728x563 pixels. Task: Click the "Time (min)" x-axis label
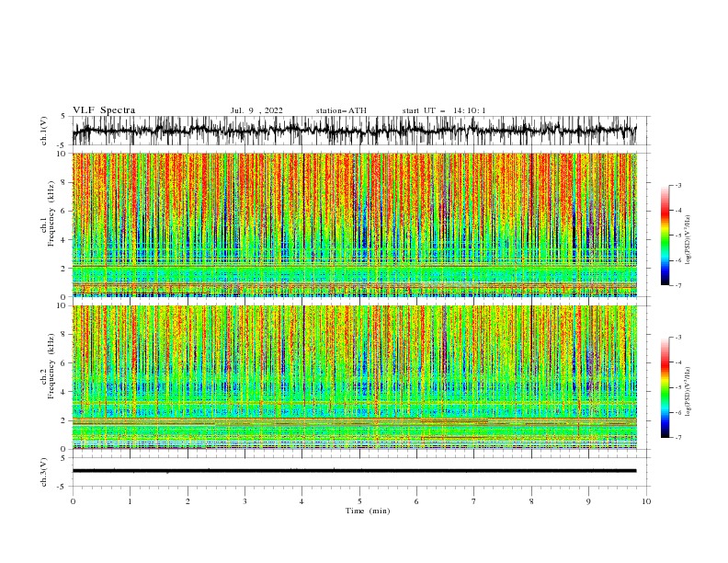coord(368,511)
